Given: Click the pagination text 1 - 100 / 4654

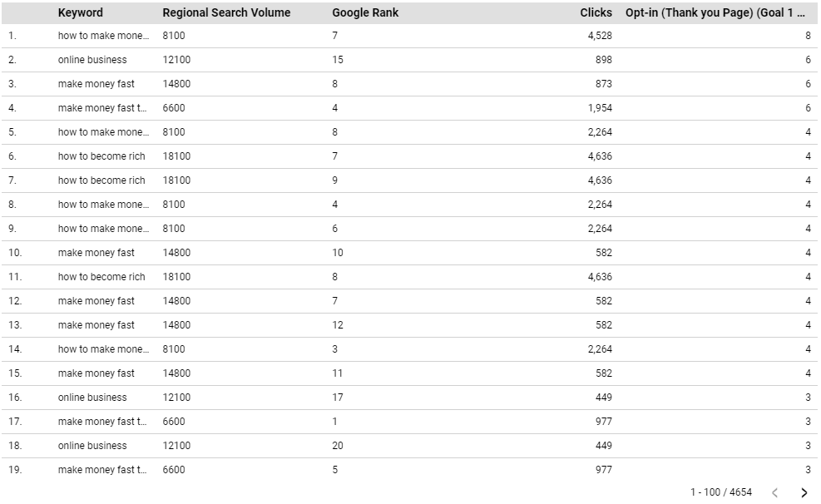Looking at the screenshot, I should click(720, 492).
